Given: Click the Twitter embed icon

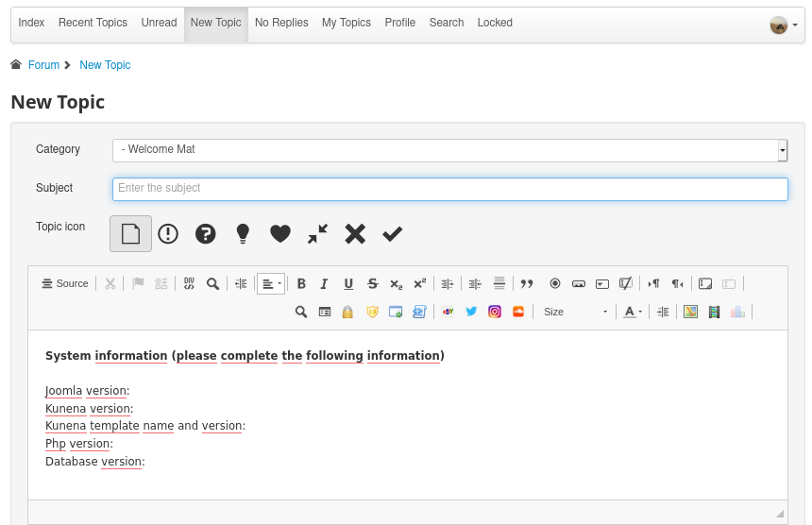Looking at the screenshot, I should (x=471, y=312).
